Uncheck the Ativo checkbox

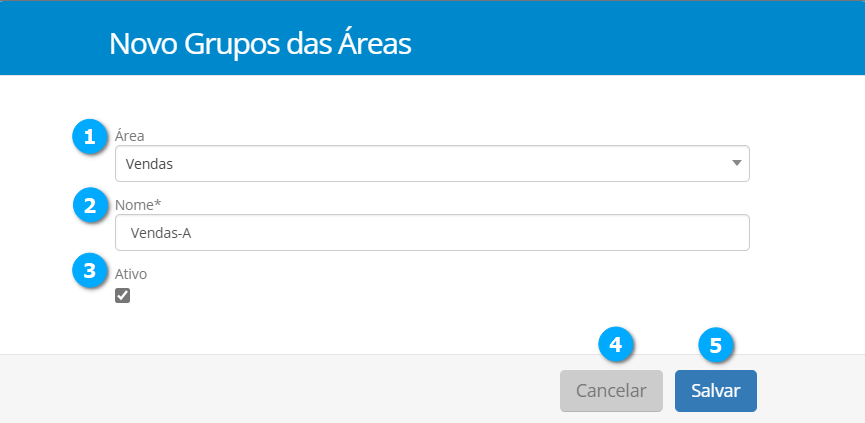123,295
